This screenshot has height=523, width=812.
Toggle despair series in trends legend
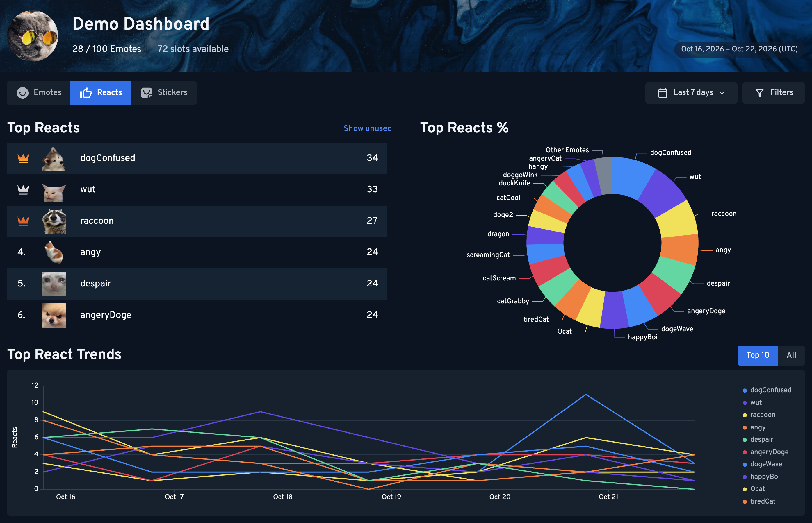click(758, 439)
